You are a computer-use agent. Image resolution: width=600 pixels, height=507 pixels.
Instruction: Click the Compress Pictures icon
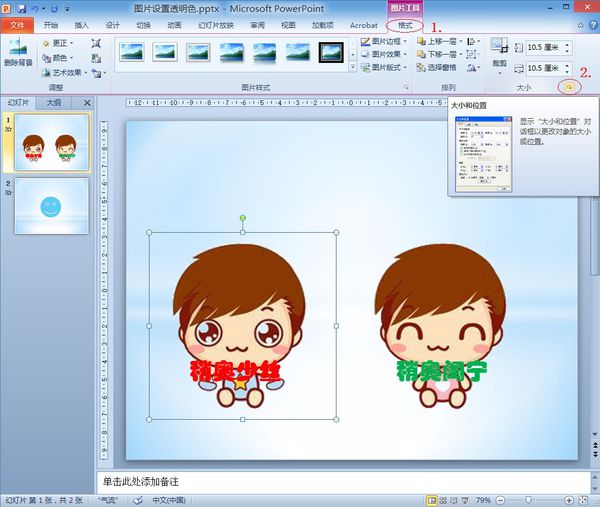[x=96, y=43]
